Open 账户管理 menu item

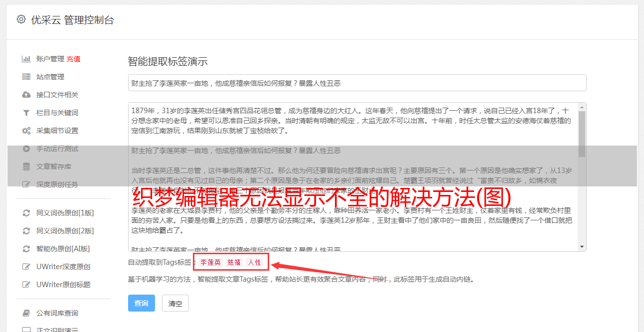pos(50,59)
